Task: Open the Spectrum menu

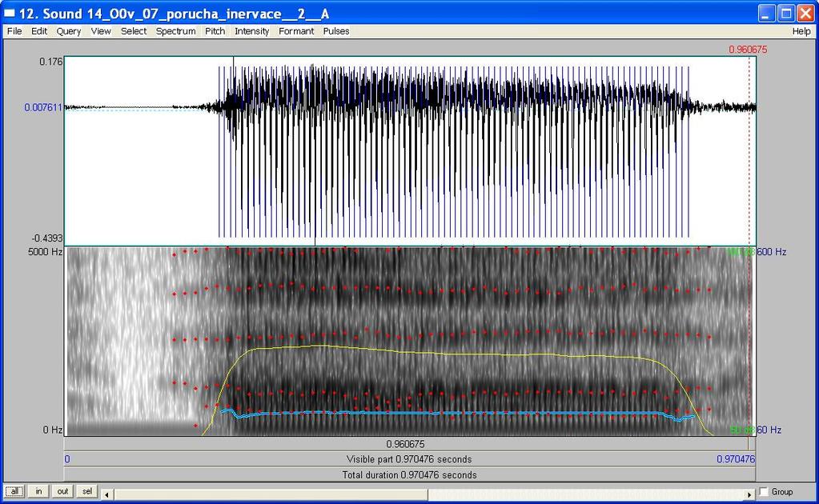Action: coord(175,31)
